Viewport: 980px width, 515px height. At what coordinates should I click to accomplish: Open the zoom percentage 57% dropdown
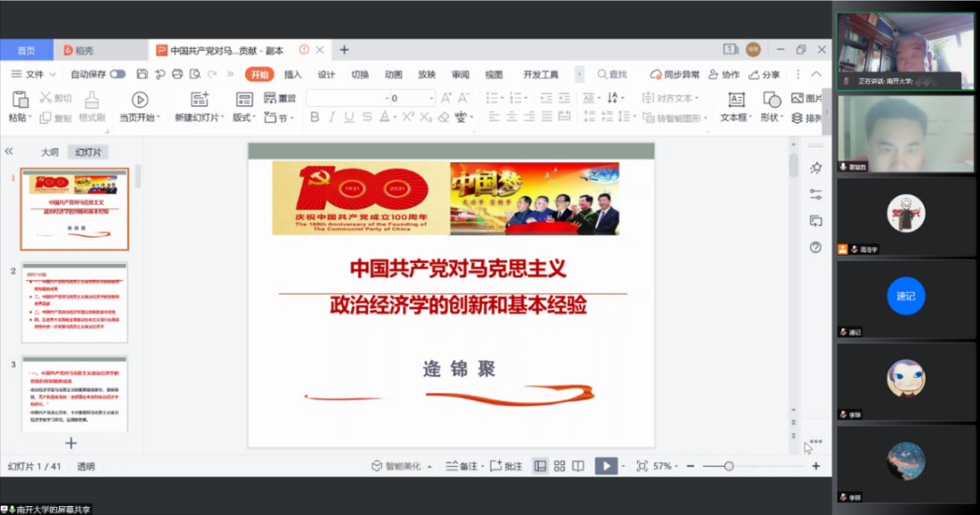point(666,466)
